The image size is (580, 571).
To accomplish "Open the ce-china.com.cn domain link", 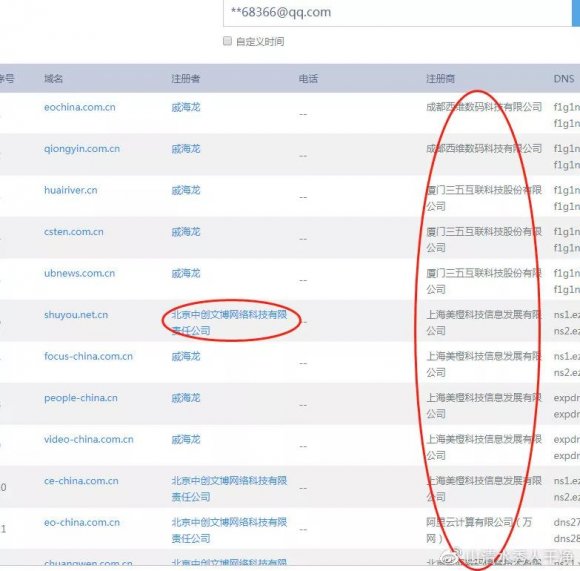I will (81, 481).
